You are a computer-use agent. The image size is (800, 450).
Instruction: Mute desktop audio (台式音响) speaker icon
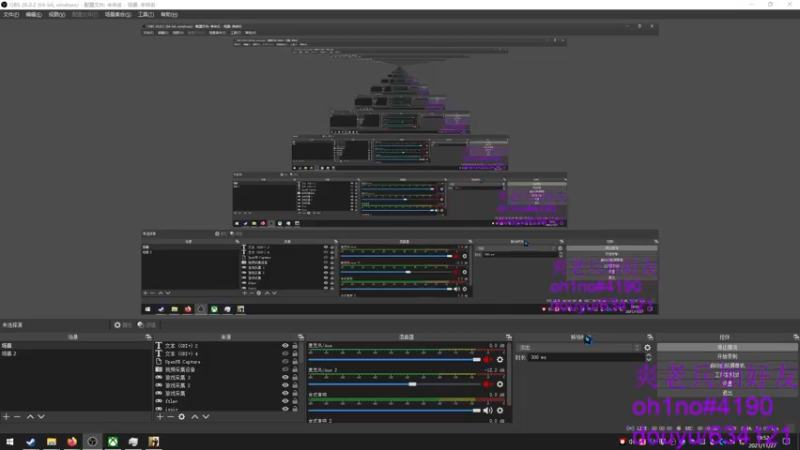coord(488,411)
